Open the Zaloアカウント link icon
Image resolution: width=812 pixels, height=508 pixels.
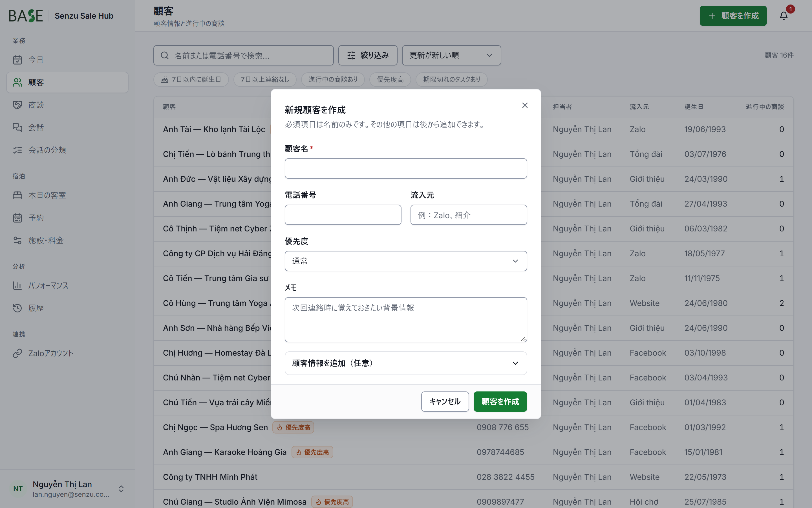pyautogui.click(x=17, y=353)
